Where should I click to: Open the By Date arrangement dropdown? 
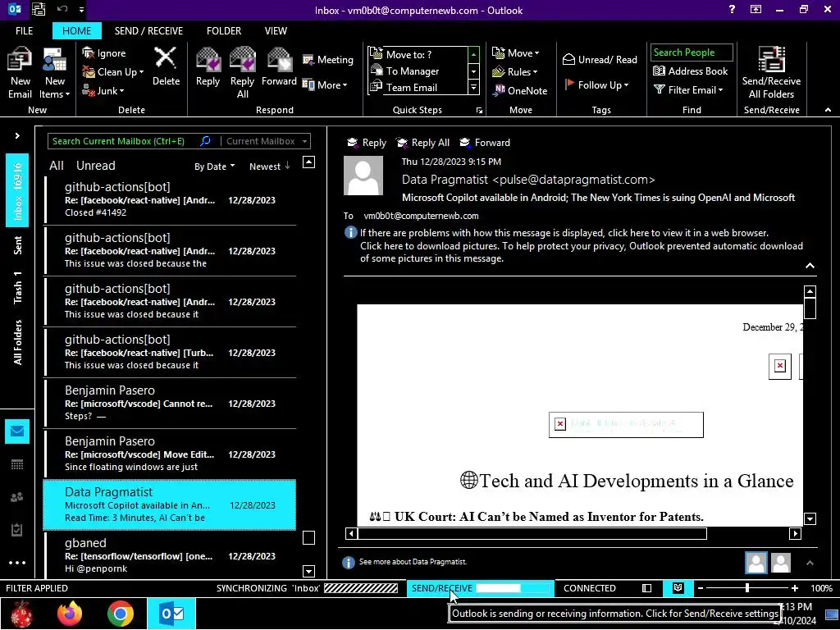(214, 166)
